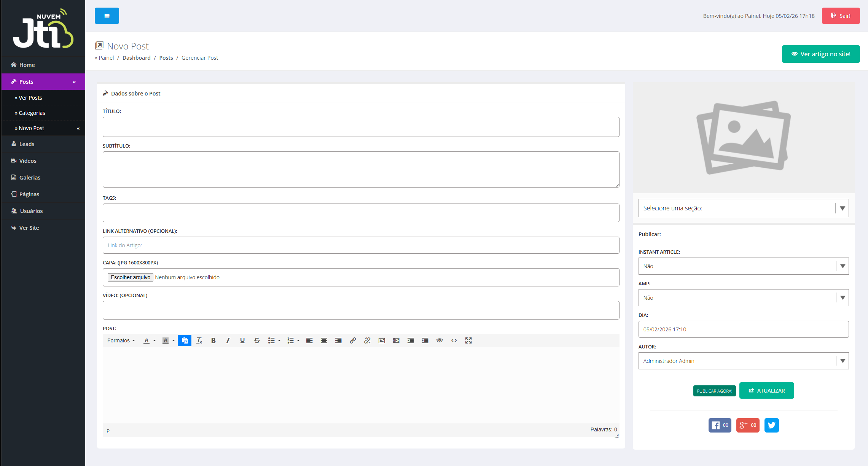Screen dimensions: 868x466
Task: Share via the Twitter icon
Action: pyautogui.click(x=771, y=425)
